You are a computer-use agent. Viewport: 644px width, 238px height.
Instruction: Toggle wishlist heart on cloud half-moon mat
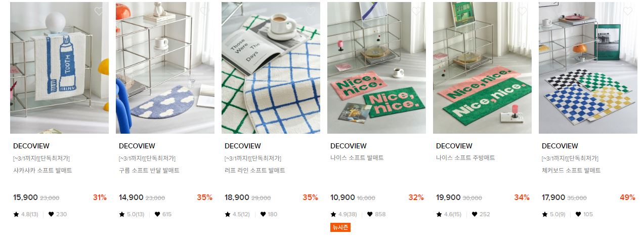[x=204, y=11]
